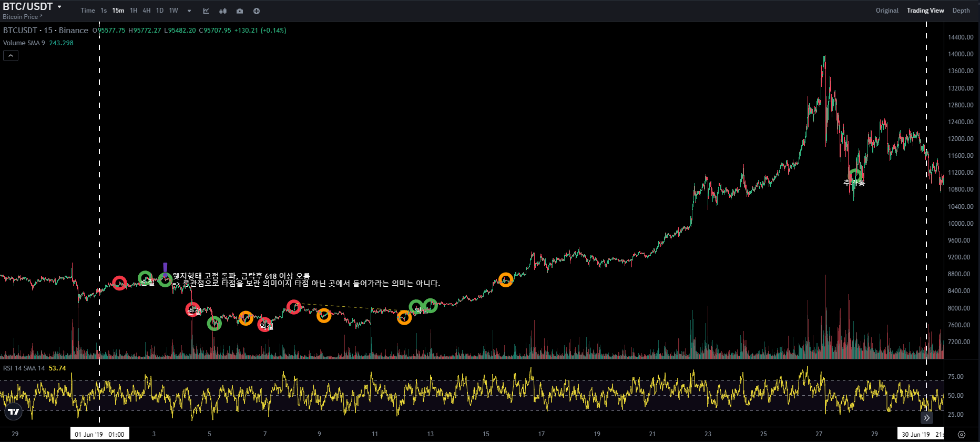Click the 30 Jun '19 date label
The height and width of the screenshot is (442, 980).
coord(921,434)
